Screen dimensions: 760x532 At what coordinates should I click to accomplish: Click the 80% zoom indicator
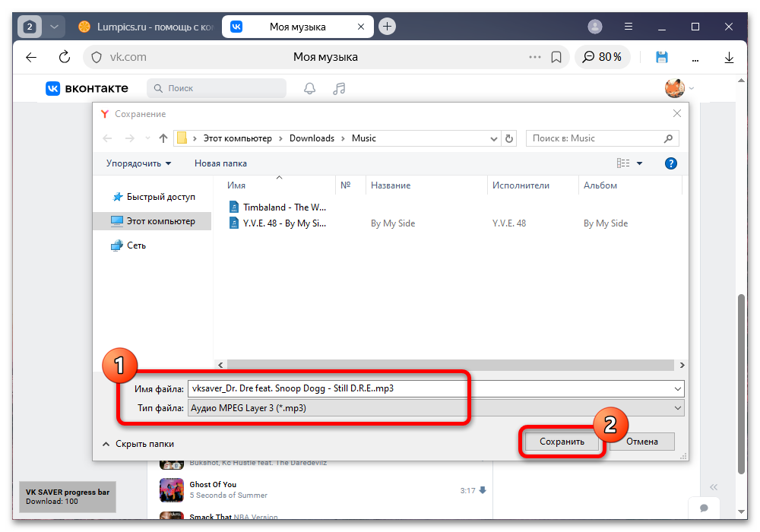click(602, 57)
